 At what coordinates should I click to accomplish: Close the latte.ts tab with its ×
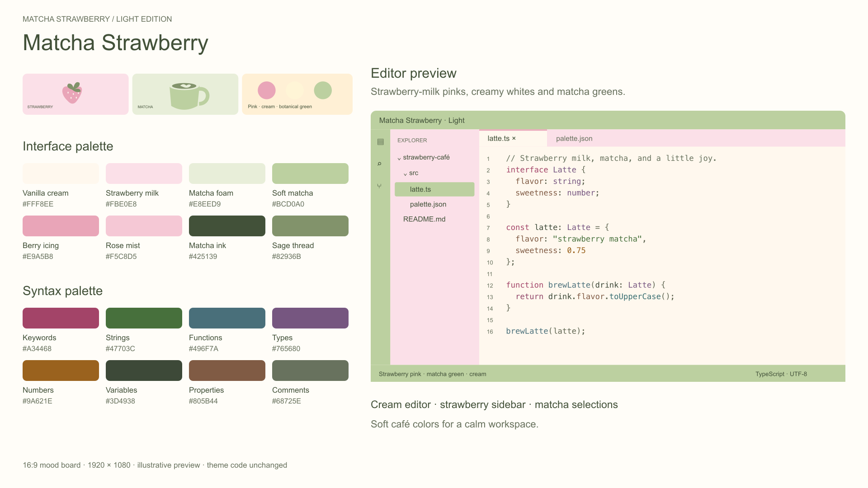coord(514,139)
